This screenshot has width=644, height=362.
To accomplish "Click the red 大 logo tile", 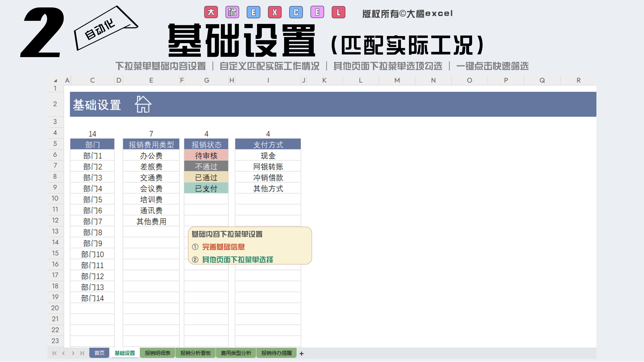I will pyautogui.click(x=211, y=12).
